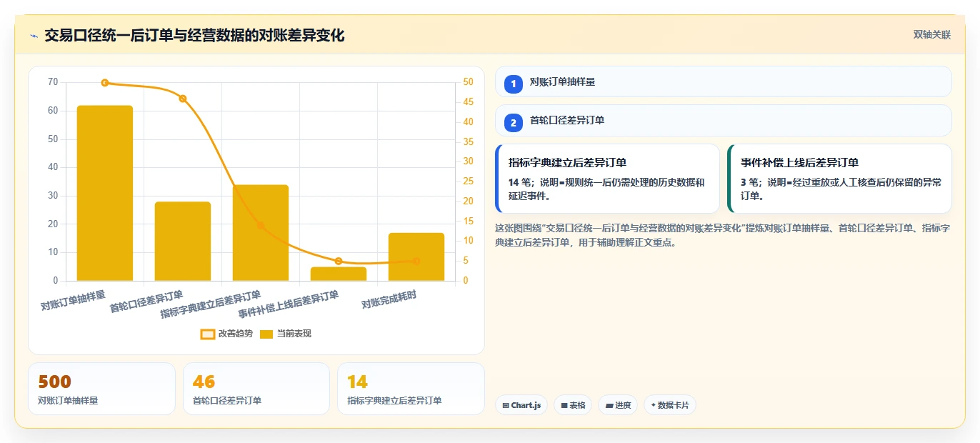Select the 对账完成耗时 bar in chart
Image resolution: width=980 pixels, height=443 pixels.
[x=416, y=257]
